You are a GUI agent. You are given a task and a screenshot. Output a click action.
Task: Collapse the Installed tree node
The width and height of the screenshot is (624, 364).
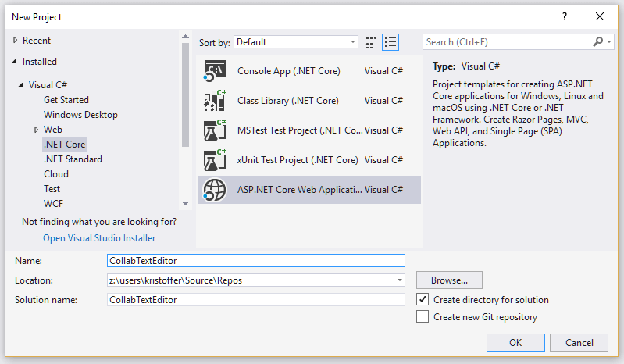[15, 61]
